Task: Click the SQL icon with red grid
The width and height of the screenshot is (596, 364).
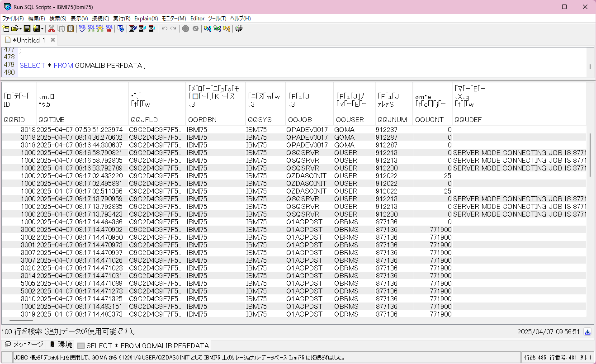Action: click(109, 28)
